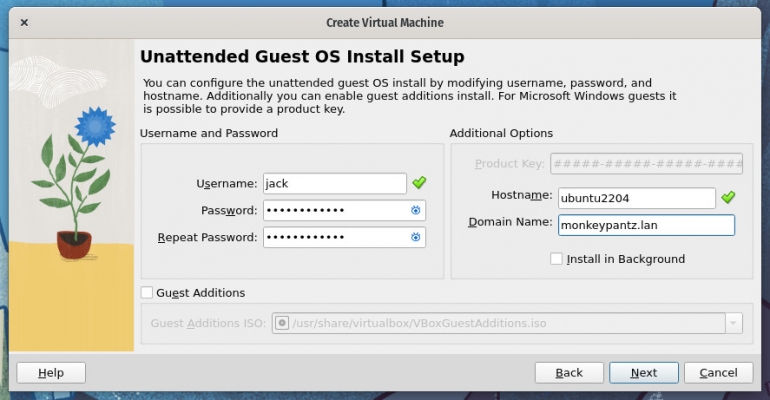The width and height of the screenshot is (770, 400).
Task: Click the Next button
Action: (644, 373)
